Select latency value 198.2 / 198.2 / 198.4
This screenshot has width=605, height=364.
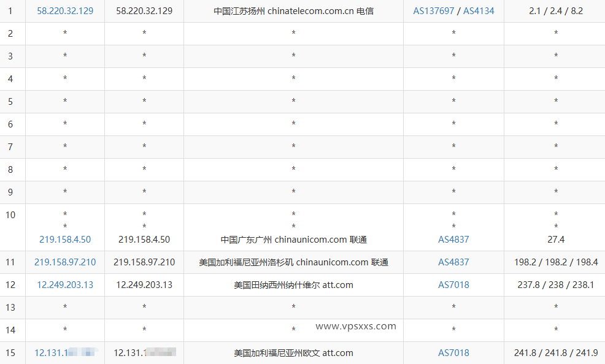tap(556, 262)
